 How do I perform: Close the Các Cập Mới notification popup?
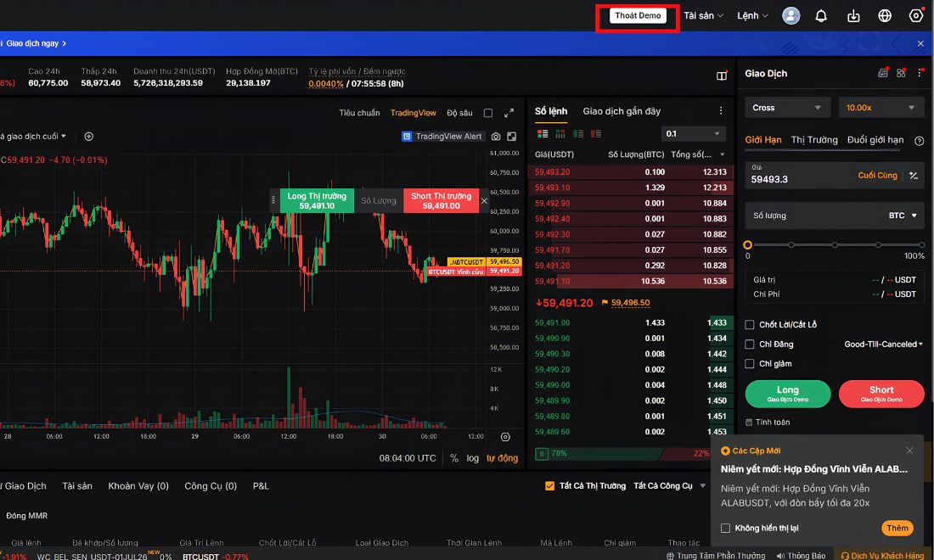pyautogui.click(x=909, y=451)
